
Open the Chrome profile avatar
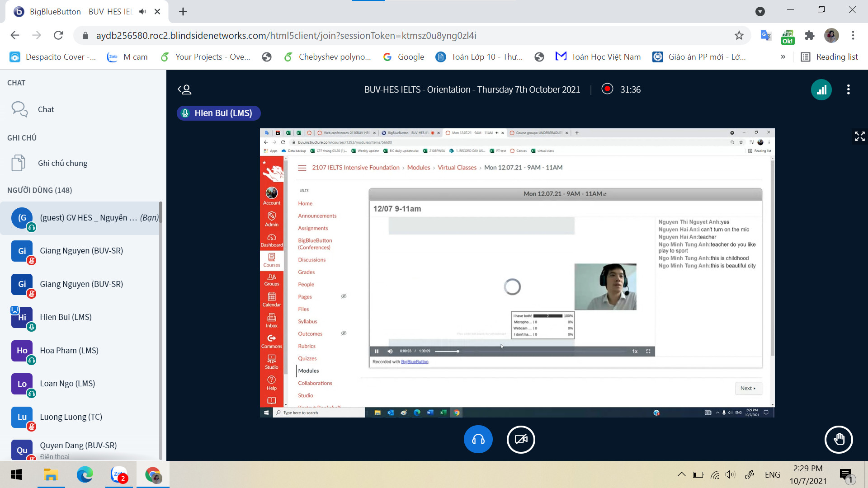pyautogui.click(x=831, y=35)
